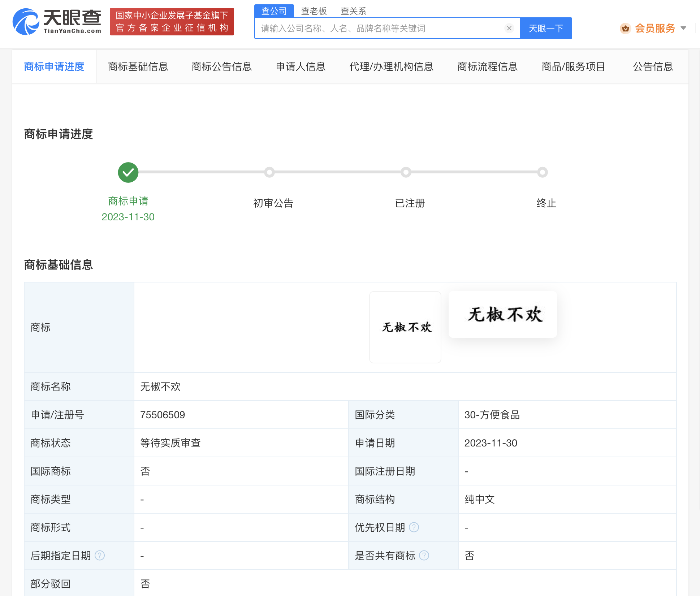Click the small 无椒不欢 trademark thumbnail
The image size is (700, 596).
(405, 327)
